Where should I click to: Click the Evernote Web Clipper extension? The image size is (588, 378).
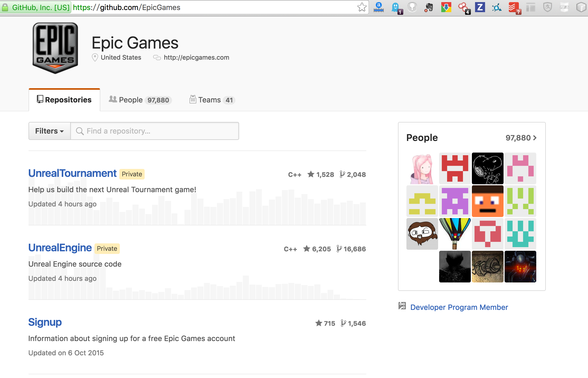tap(429, 7)
